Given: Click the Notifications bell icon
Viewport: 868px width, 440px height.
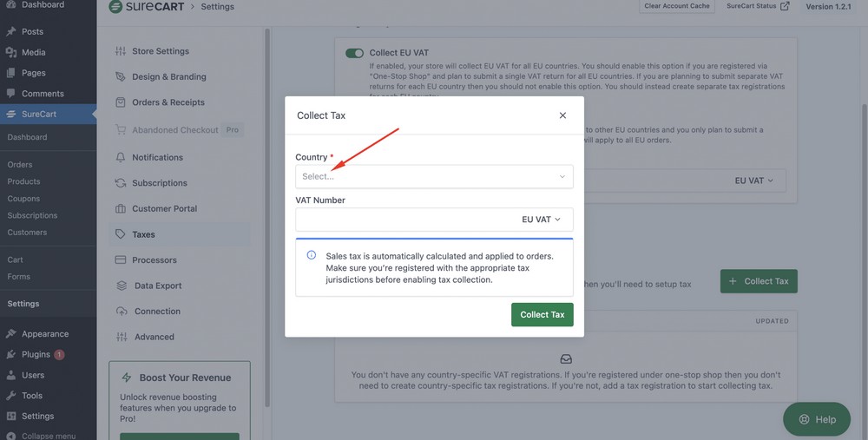Looking at the screenshot, I should (121, 157).
